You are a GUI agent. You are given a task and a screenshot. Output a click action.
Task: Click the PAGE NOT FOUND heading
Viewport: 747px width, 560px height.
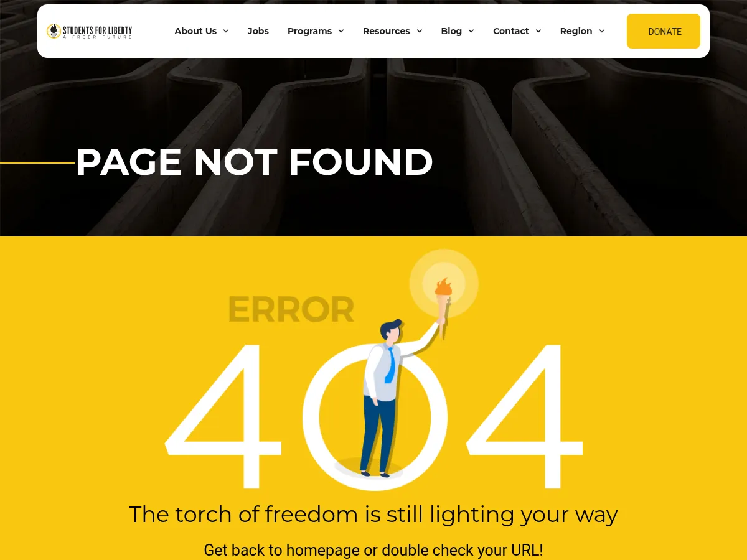pyautogui.click(x=254, y=162)
